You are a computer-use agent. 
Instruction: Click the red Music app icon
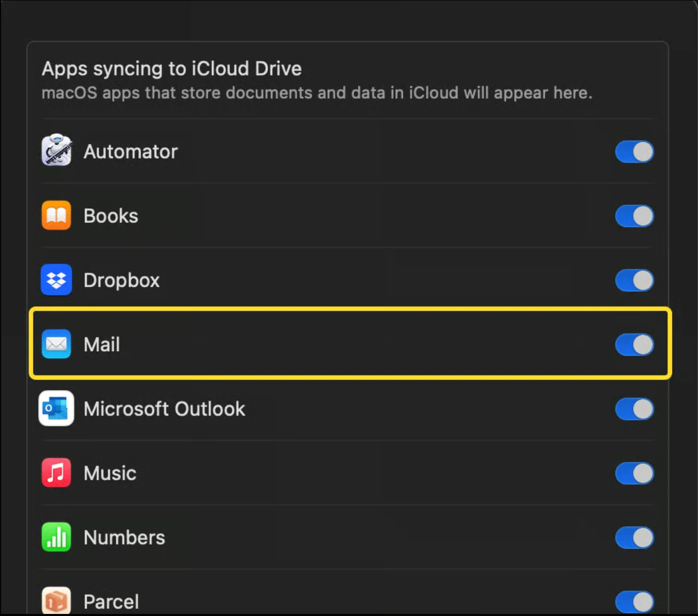pos(56,473)
